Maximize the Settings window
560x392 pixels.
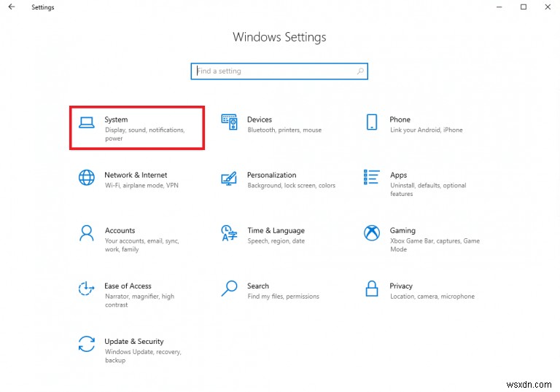coord(524,7)
